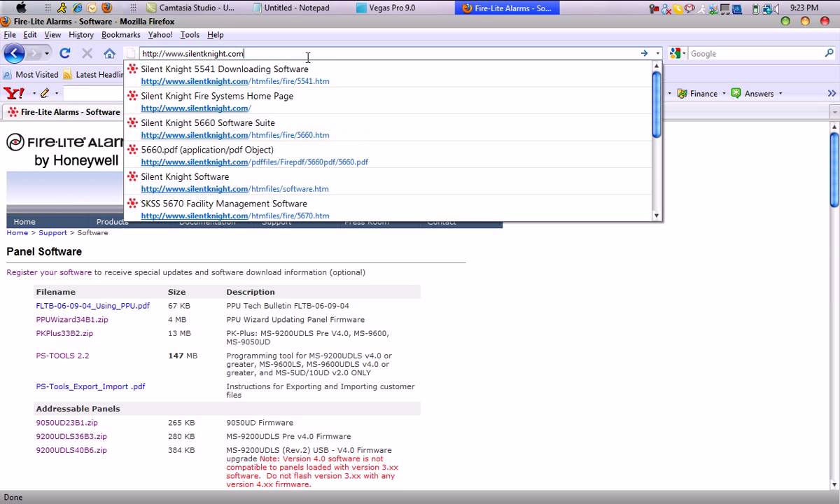Click the autocomplete list scroll-down arrow
Screen dimensions: 840x504
pyautogui.click(x=657, y=216)
